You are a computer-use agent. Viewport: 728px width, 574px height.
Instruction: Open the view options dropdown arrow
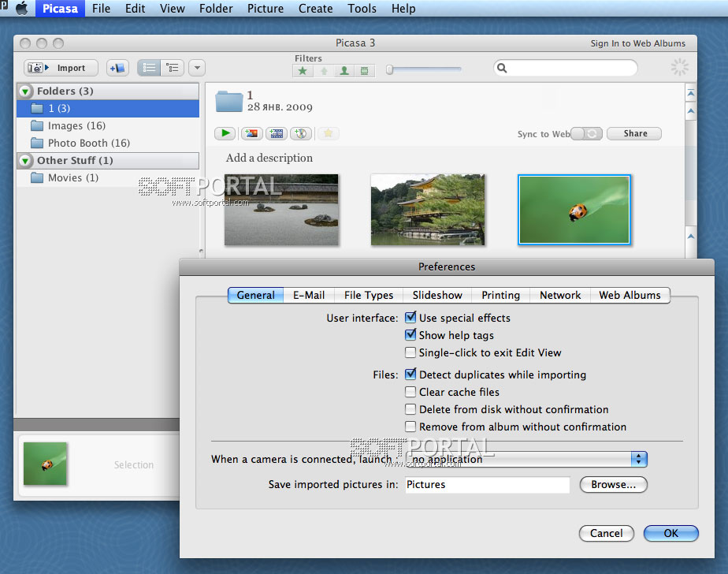click(x=197, y=68)
